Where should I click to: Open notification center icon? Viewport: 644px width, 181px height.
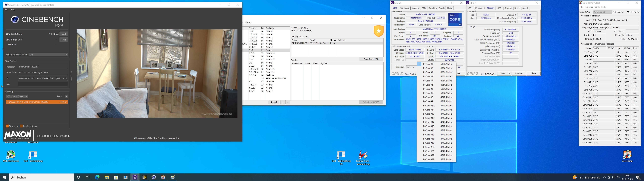tap(638, 177)
